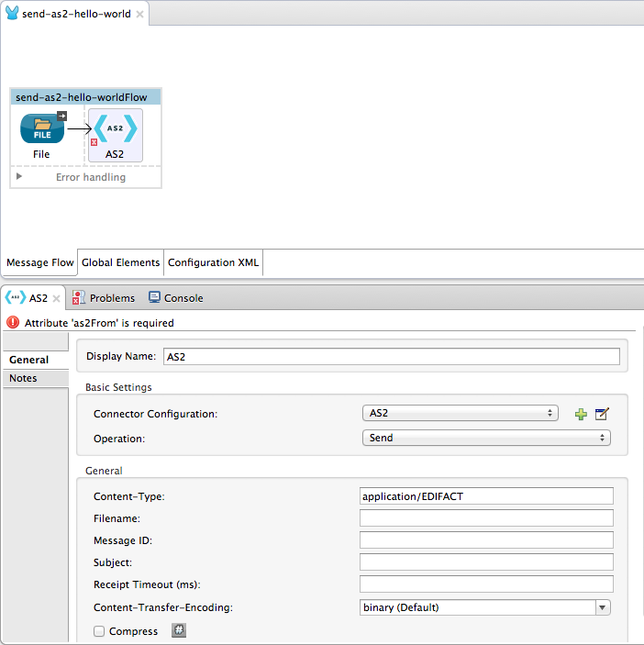
Task: Click the icon next to Compress checkbox
Action: click(179, 631)
